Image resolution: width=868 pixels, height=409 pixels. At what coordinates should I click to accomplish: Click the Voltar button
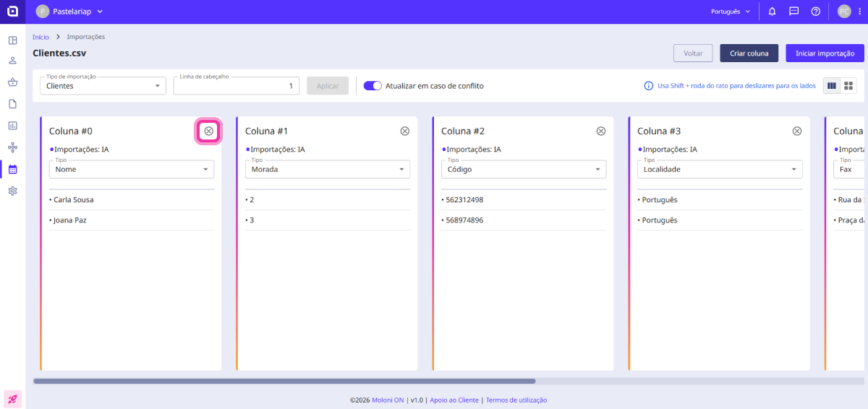click(693, 53)
